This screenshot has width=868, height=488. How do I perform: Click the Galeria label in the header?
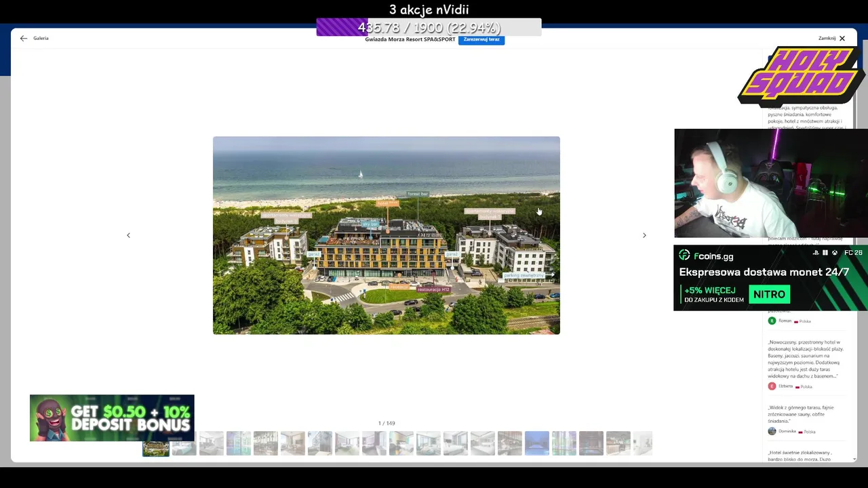41,39
